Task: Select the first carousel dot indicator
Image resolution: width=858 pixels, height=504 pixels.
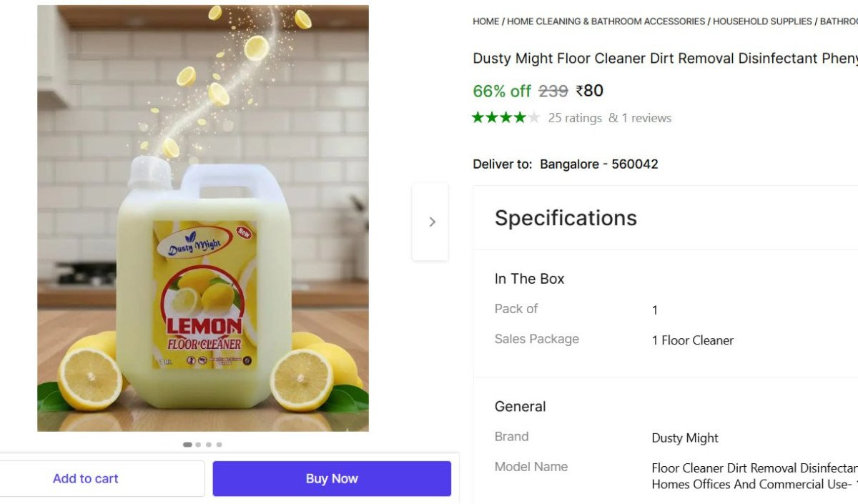Action: click(187, 445)
